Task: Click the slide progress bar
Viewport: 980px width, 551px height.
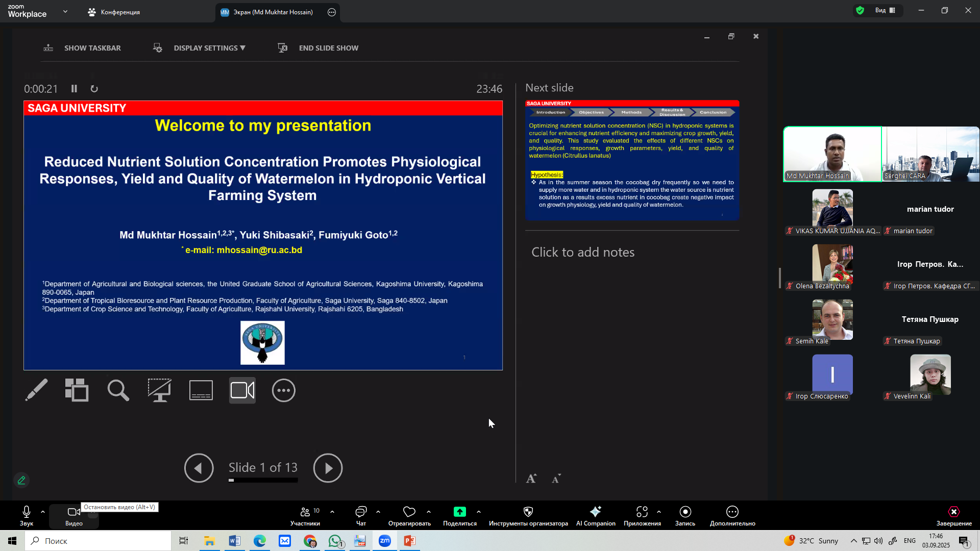Action: (x=263, y=480)
